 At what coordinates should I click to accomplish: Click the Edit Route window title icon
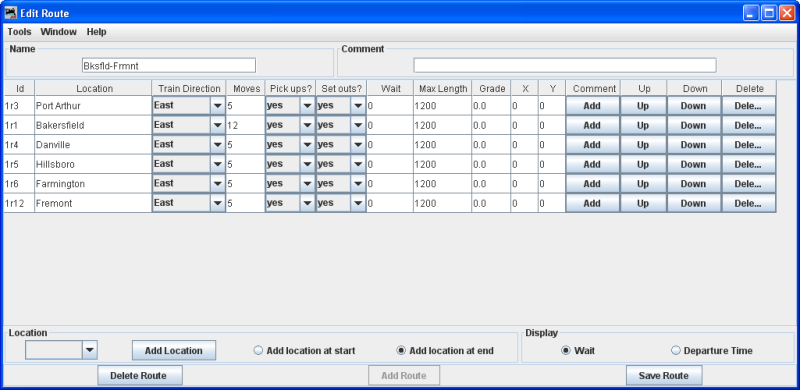pos(11,13)
